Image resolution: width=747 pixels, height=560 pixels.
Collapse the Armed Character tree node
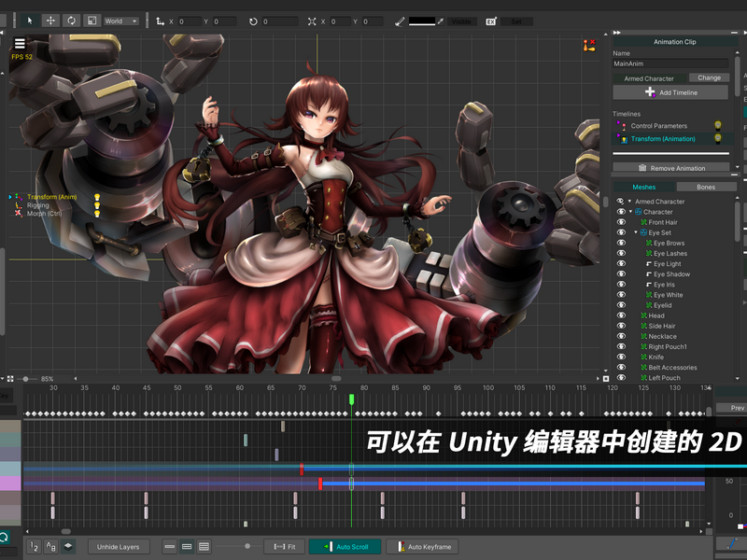(629, 202)
